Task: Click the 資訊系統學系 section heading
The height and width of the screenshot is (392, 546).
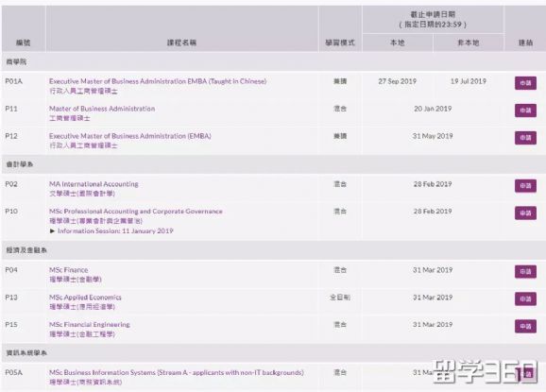Action: (26, 353)
